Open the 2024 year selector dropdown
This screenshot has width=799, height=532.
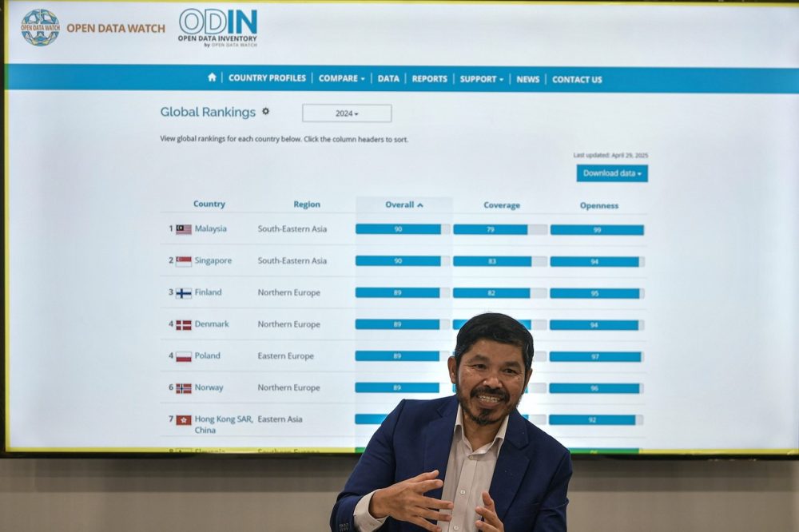pyautogui.click(x=347, y=113)
